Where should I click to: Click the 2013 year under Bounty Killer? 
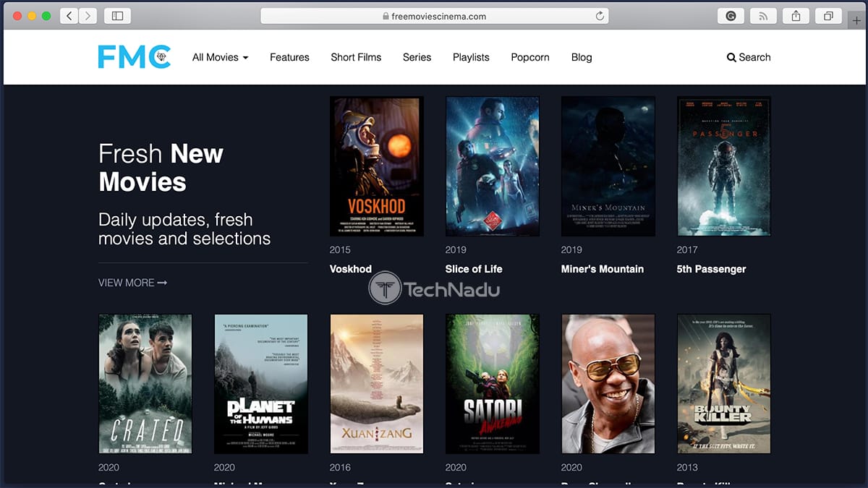point(687,468)
